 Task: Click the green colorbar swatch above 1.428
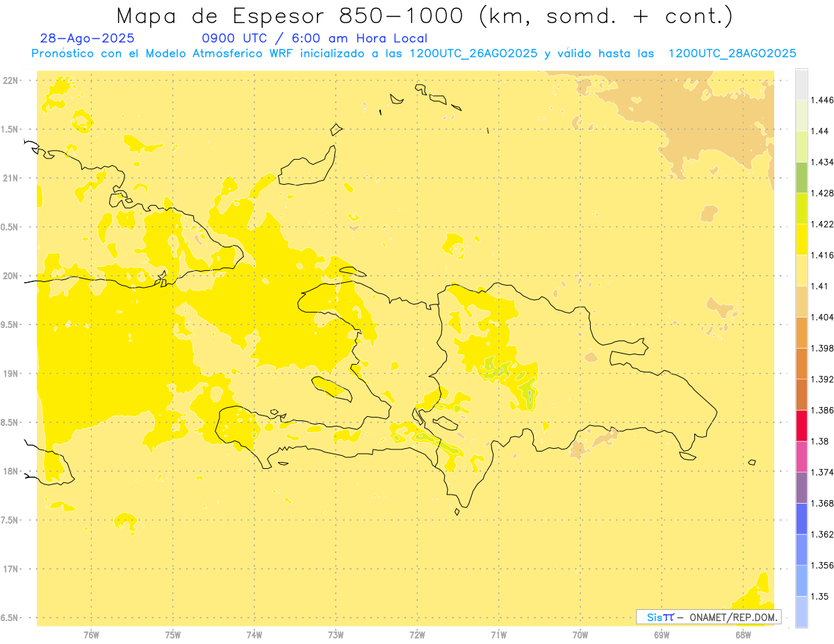point(801,177)
